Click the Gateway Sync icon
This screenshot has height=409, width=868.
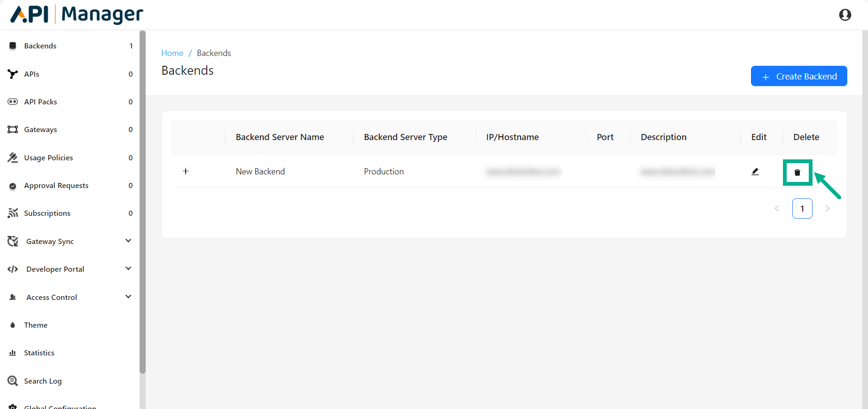[x=13, y=241]
